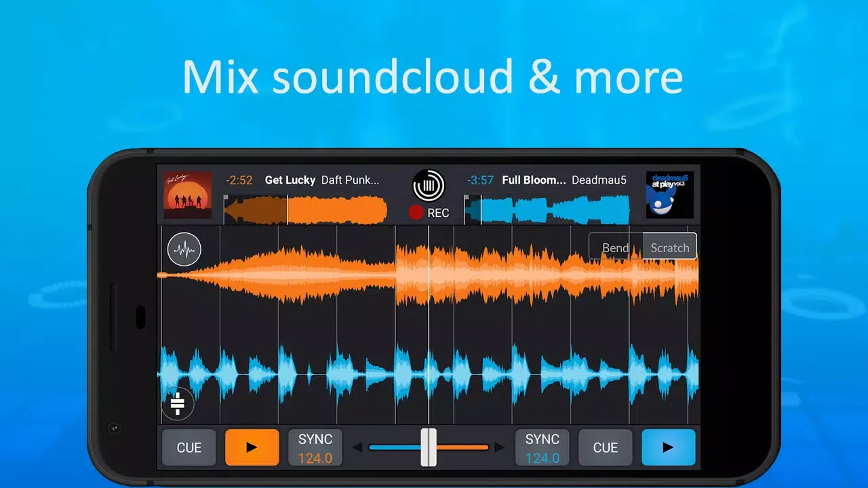This screenshot has height=488, width=868.
Task: Toggle the -3:57 remaining time display
Action: pyautogui.click(x=481, y=180)
